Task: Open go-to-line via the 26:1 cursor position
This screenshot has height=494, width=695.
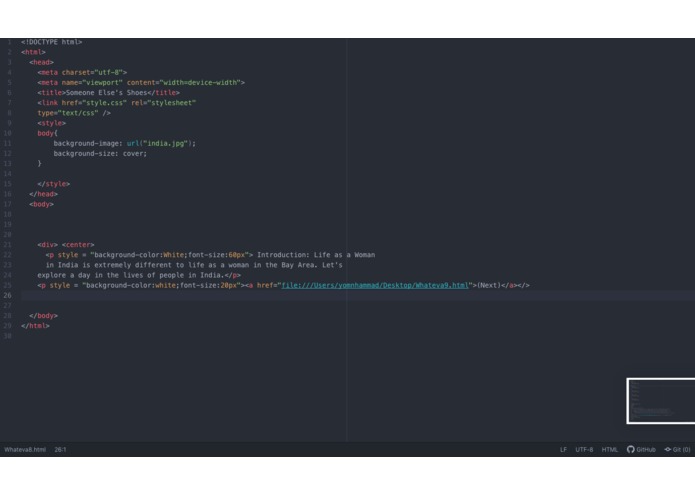Action: pyautogui.click(x=60, y=449)
